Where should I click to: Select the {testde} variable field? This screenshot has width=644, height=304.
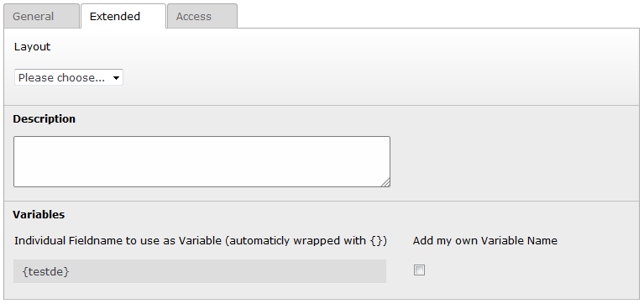point(200,271)
